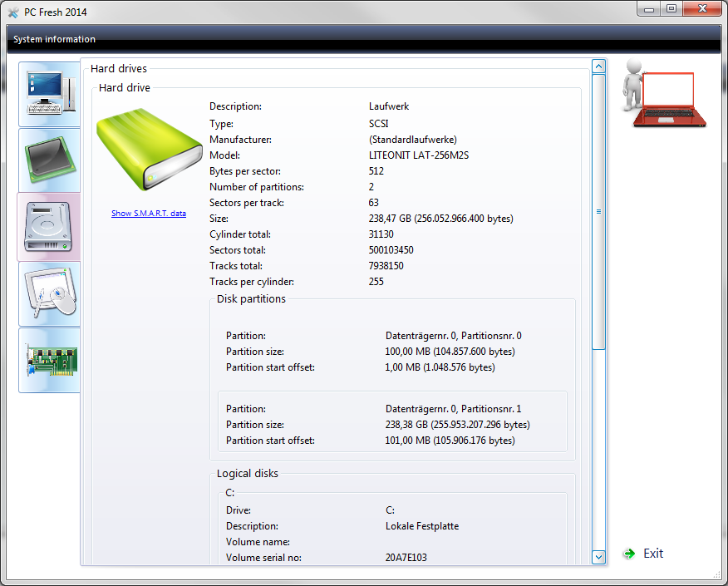
Task: Click the scrollbar up arrow
Action: (598, 66)
